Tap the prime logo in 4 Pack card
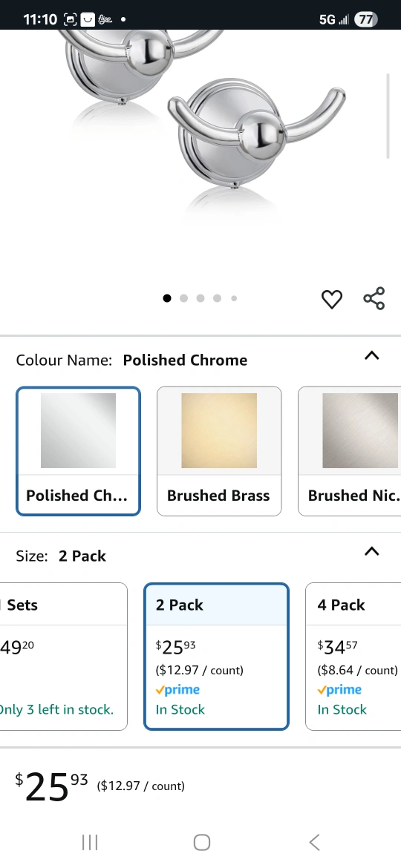Viewport: 401px width, 868px height. pyautogui.click(x=339, y=690)
